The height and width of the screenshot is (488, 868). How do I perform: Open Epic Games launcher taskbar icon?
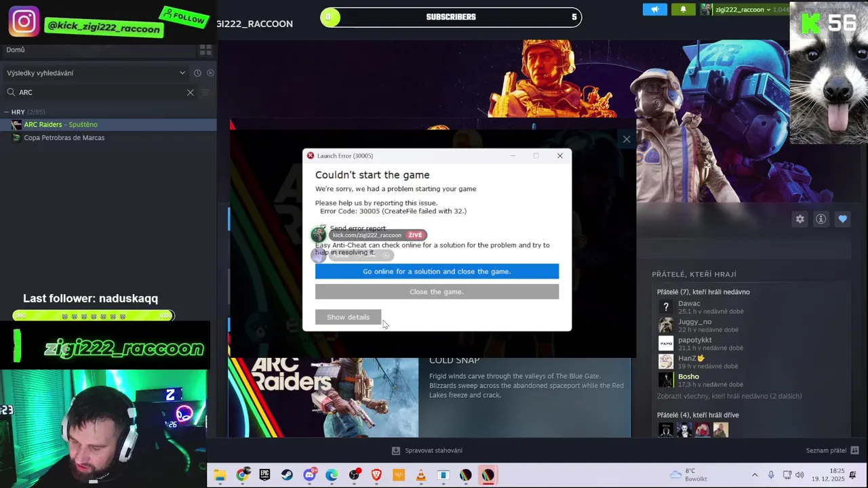[x=264, y=475]
